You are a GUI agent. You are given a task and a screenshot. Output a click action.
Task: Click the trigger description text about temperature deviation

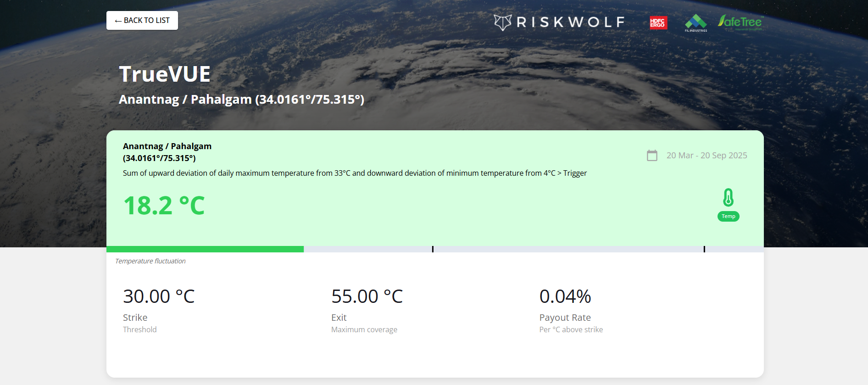click(355, 173)
